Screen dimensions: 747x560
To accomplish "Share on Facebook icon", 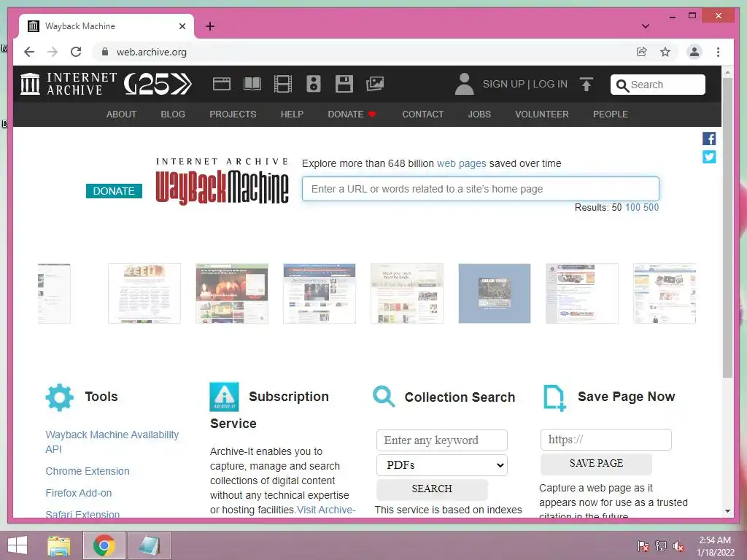I will click(x=709, y=139).
